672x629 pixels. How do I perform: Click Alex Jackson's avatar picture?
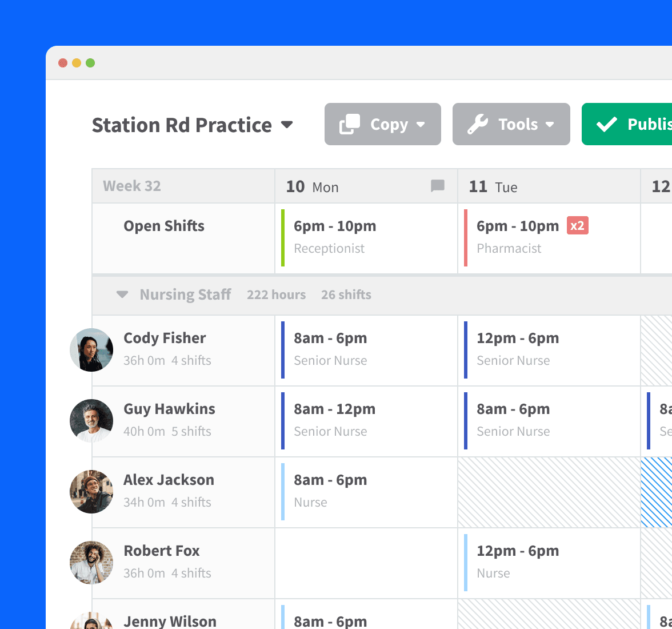[x=91, y=492]
